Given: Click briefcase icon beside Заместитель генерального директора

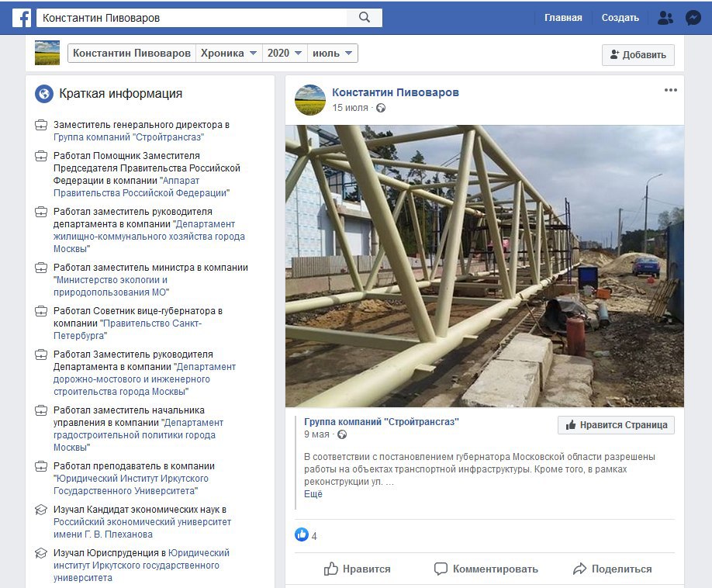Looking at the screenshot, I should pyautogui.click(x=41, y=125).
